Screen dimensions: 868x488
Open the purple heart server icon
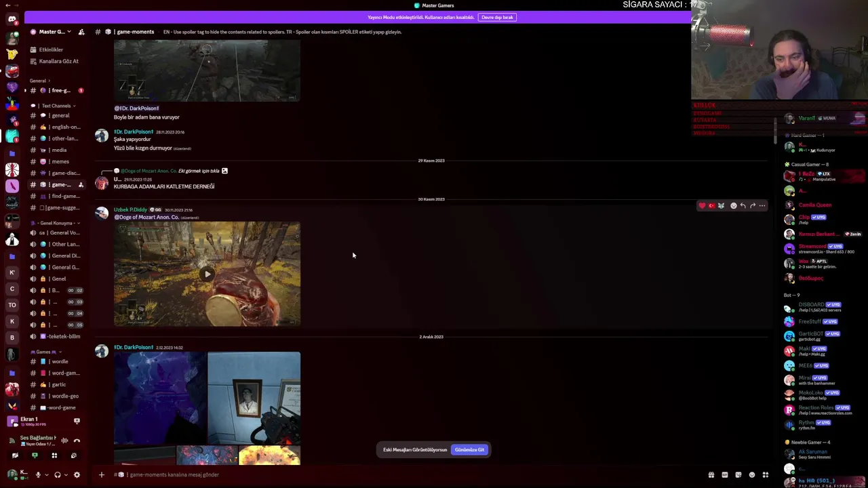coord(12,87)
